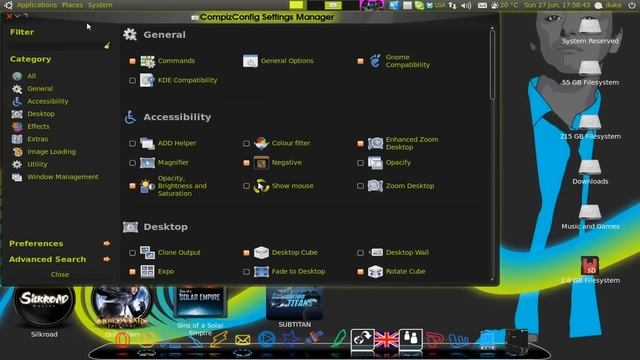640x360 pixels.
Task: Click the Close button in sidebar
Action: [x=60, y=275]
